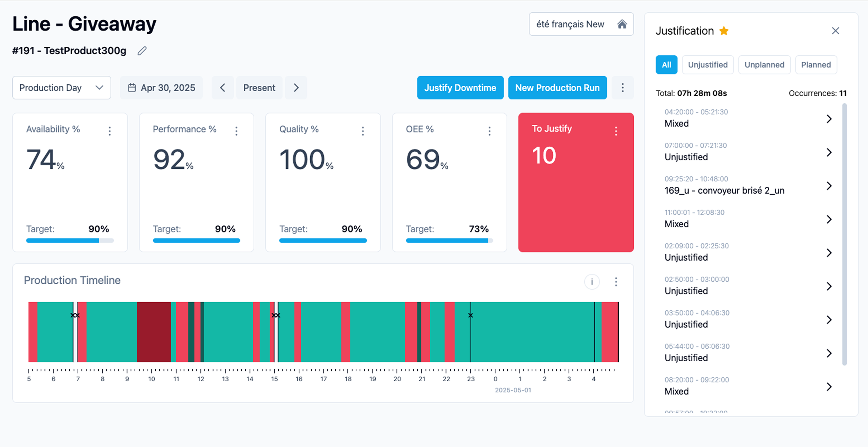This screenshot has width=868, height=447.
Task: Open Production Timeline three-dot menu
Action: (x=616, y=282)
